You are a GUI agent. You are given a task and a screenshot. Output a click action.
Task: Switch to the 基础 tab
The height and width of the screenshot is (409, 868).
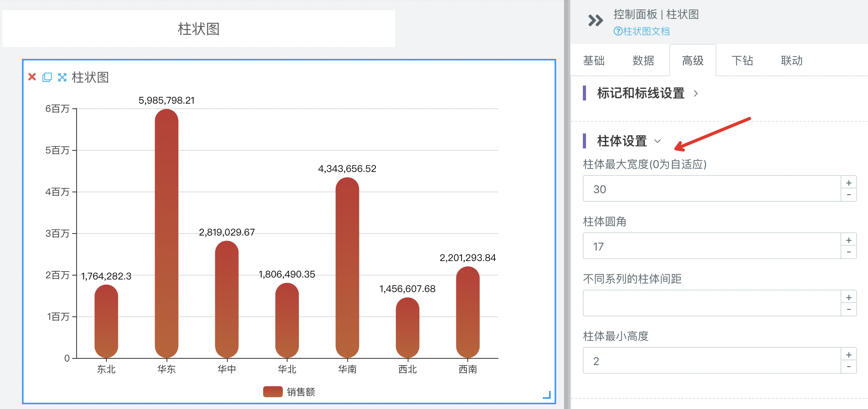coord(594,60)
